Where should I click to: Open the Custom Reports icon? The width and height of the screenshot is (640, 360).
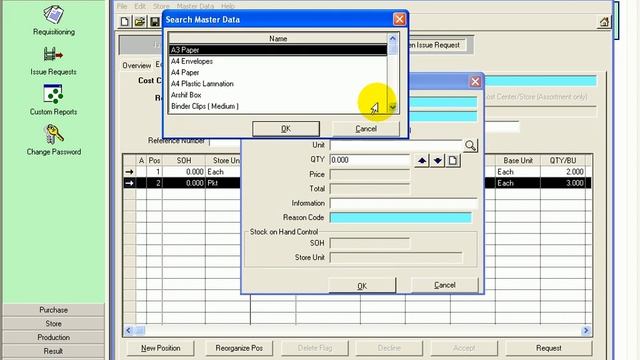click(x=53, y=93)
